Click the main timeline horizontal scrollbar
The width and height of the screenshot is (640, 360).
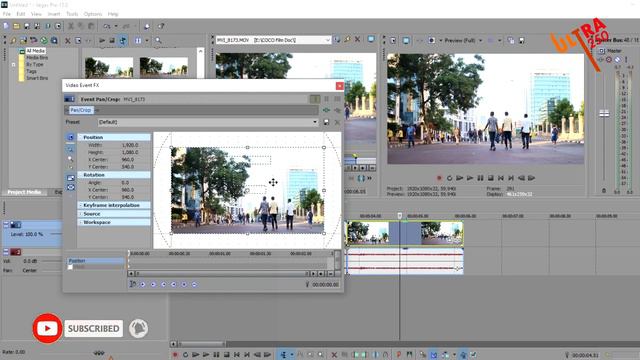(x=202, y=344)
